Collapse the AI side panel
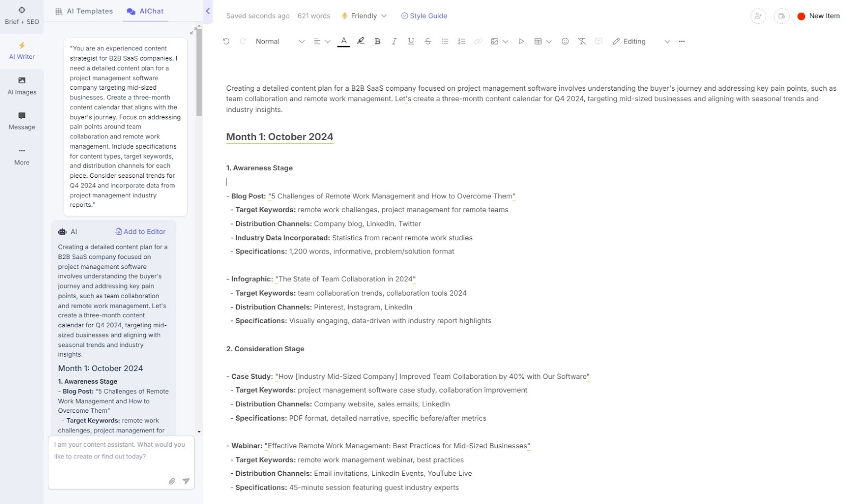849x504 pixels. click(207, 11)
